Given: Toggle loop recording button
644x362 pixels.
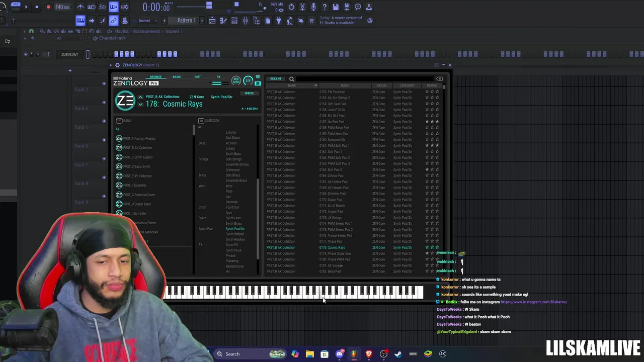Looking at the screenshot, I should [x=125, y=7].
